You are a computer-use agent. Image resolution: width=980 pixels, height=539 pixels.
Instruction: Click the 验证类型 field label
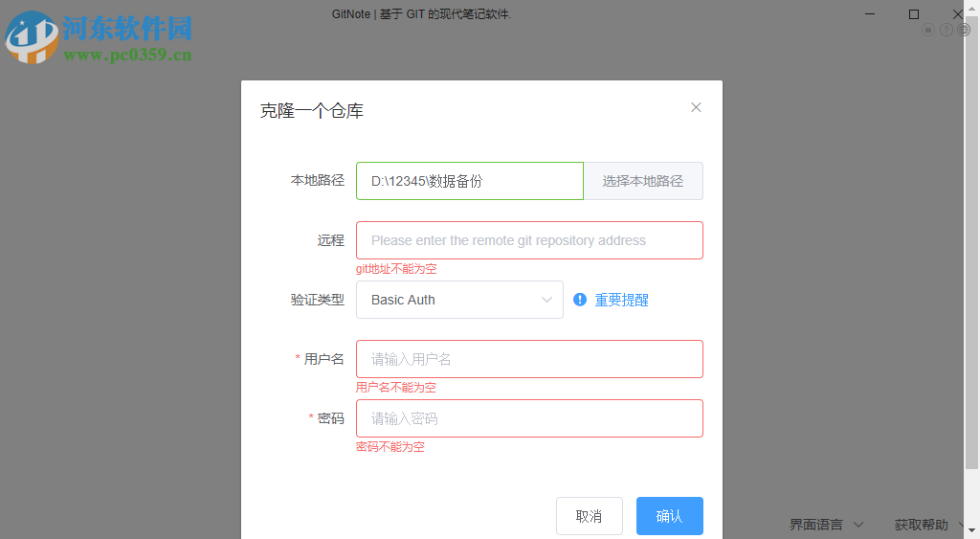tap(318, 300)
